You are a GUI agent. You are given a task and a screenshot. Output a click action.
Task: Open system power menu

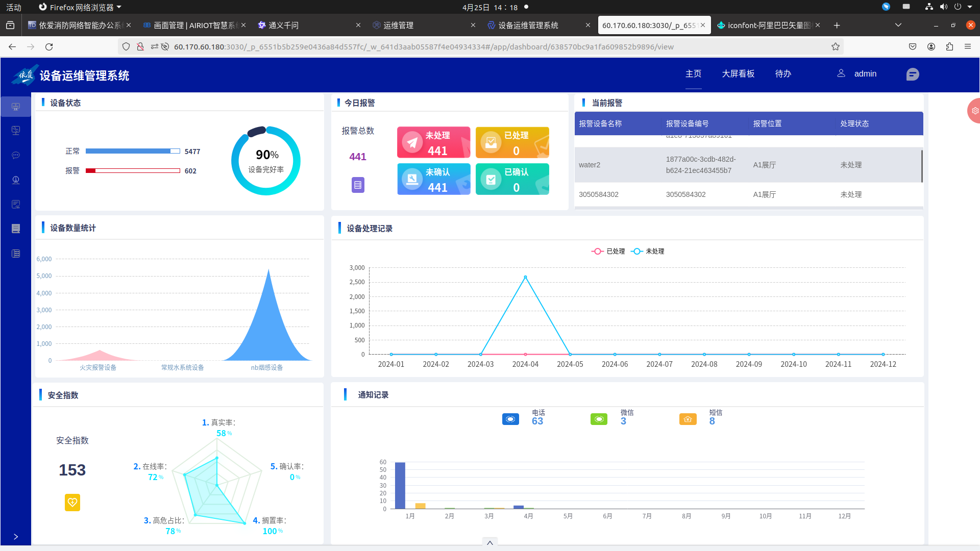click(958, 7)
